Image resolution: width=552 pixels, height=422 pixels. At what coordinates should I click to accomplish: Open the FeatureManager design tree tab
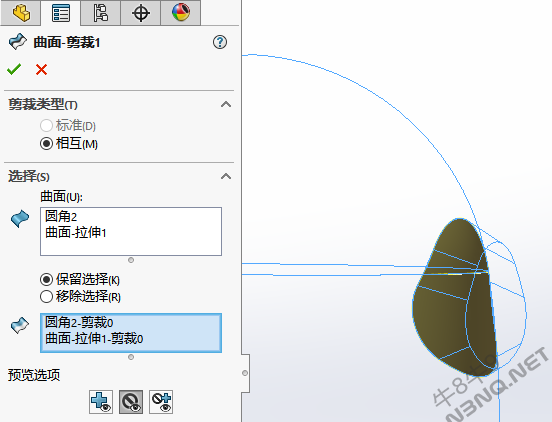pyautogui.click(x=21, y=13)
